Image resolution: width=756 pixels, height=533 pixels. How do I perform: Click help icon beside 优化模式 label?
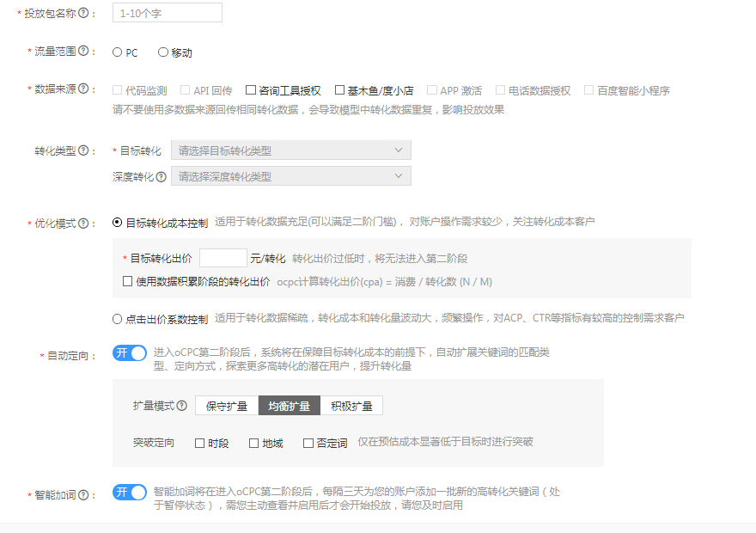pyautogui.click(x=83, y=224)
